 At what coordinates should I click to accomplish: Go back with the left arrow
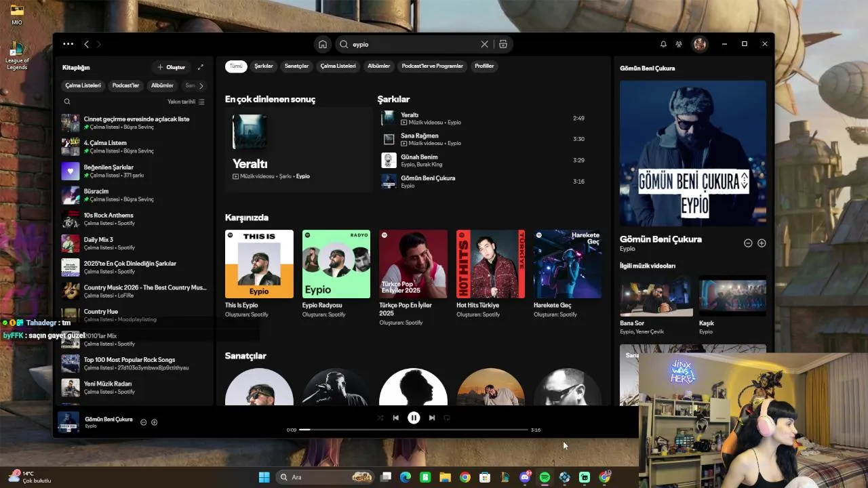(x=86, y=44)
